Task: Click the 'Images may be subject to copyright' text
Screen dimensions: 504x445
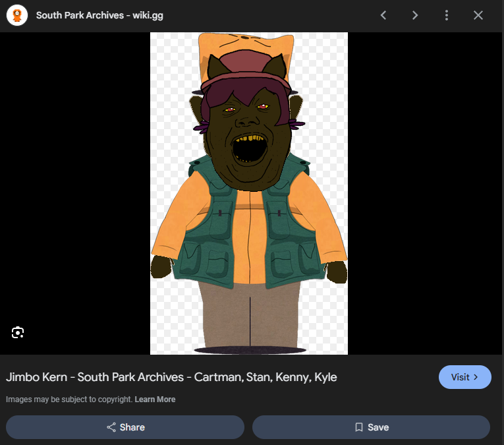Action: point(69,400)
